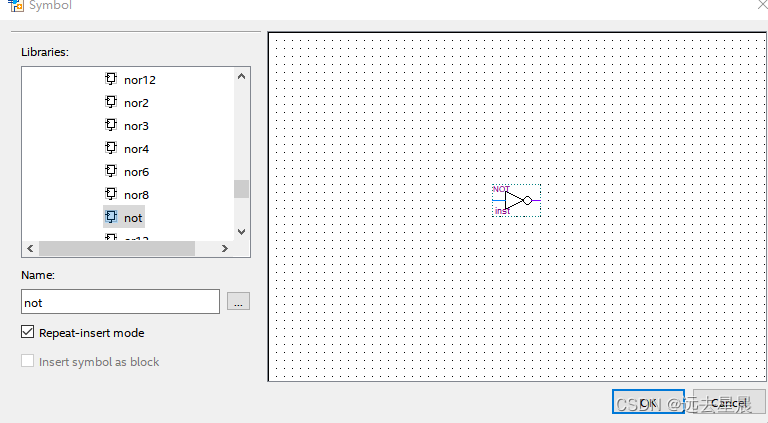
Task: Click the vertical scrollbar thumb in Libraries
Action: point(241,189)
